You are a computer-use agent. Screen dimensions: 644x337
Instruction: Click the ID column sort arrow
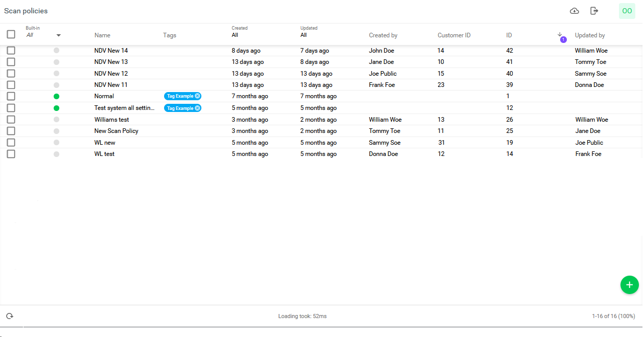pyautogui.click(x=560, y=34)
